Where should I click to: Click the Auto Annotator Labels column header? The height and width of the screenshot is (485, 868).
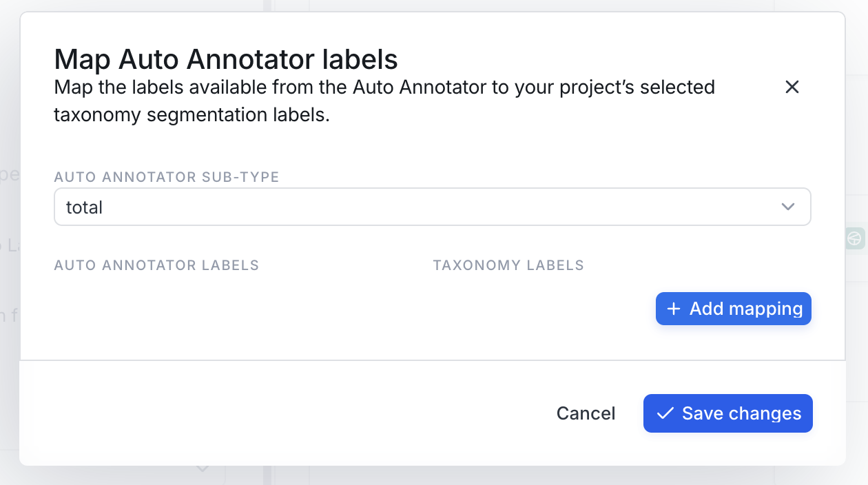[x=156, y=265]
